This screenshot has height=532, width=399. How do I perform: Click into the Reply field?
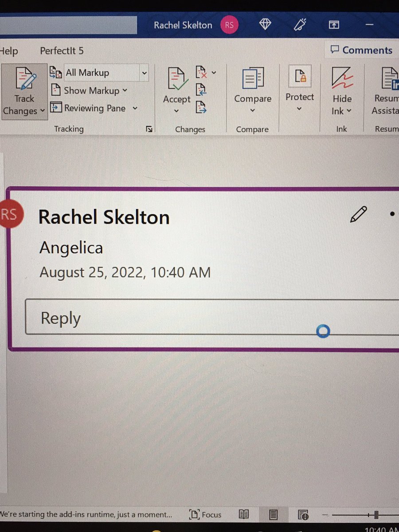coord(212,317)
